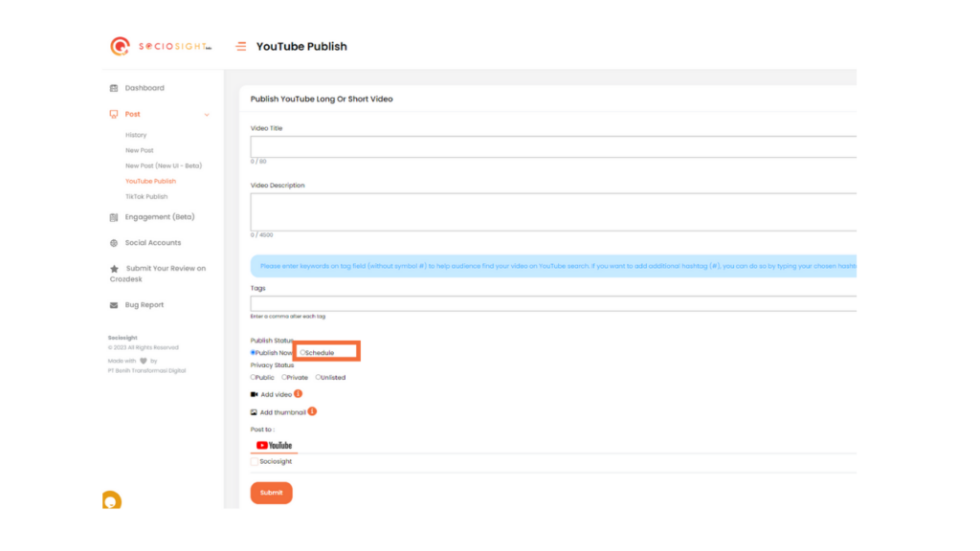Select the Private privacy option

tap(284, 377)
